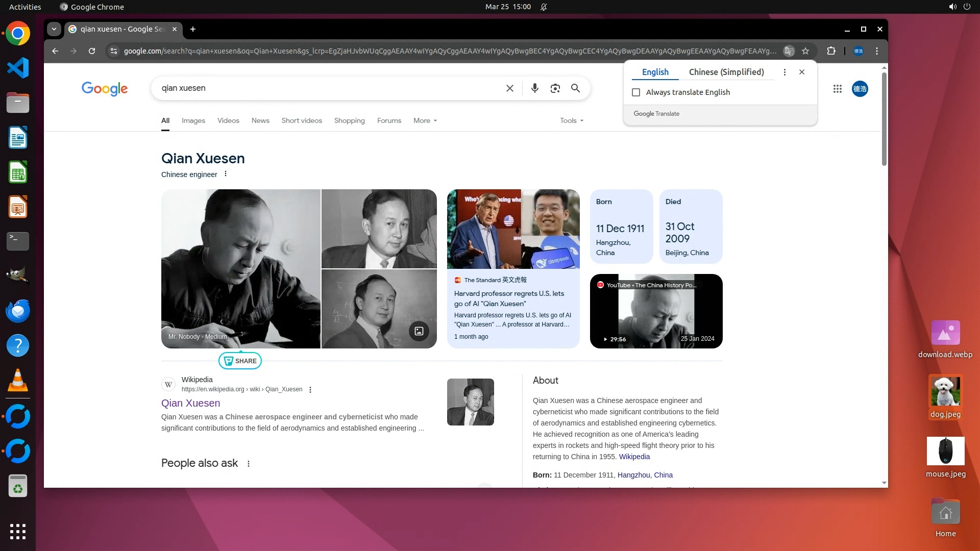Enable Always translate English checkbox
Viewport: 980px width, 551px height.
tap(636, 92)
